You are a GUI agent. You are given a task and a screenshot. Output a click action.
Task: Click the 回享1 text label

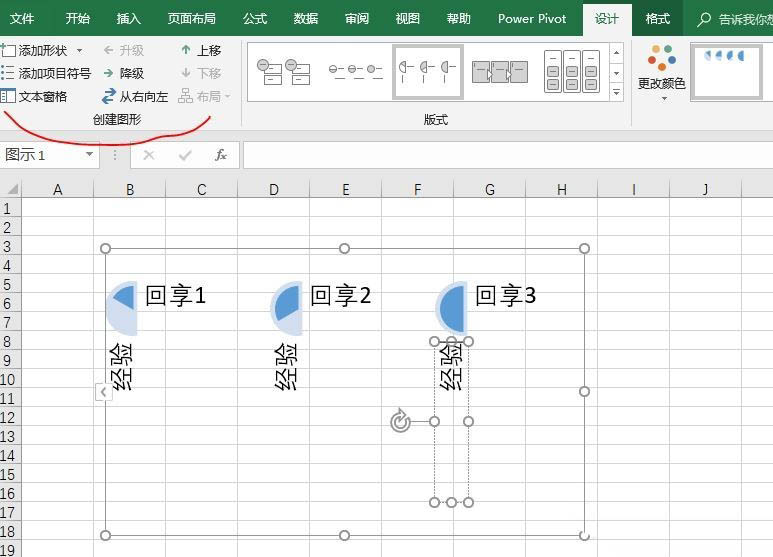(176, 295)
